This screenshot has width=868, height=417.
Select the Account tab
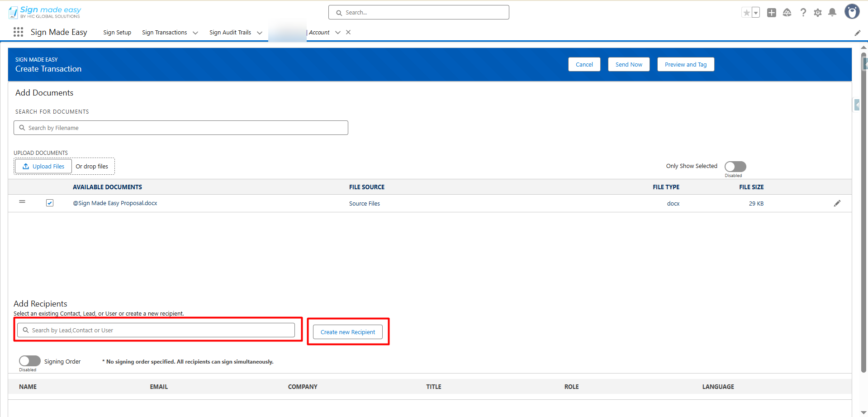319,33
